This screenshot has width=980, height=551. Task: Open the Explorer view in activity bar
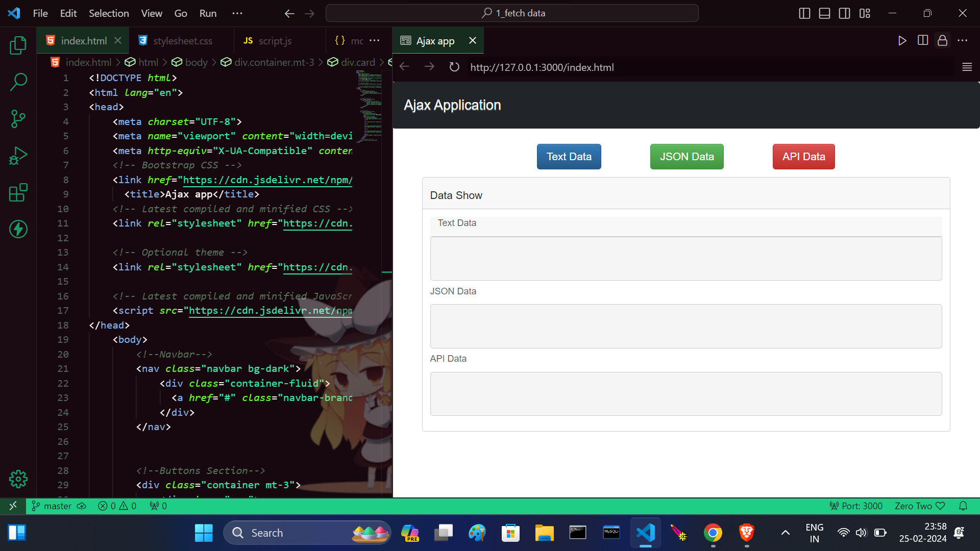[x=18, y=45]
